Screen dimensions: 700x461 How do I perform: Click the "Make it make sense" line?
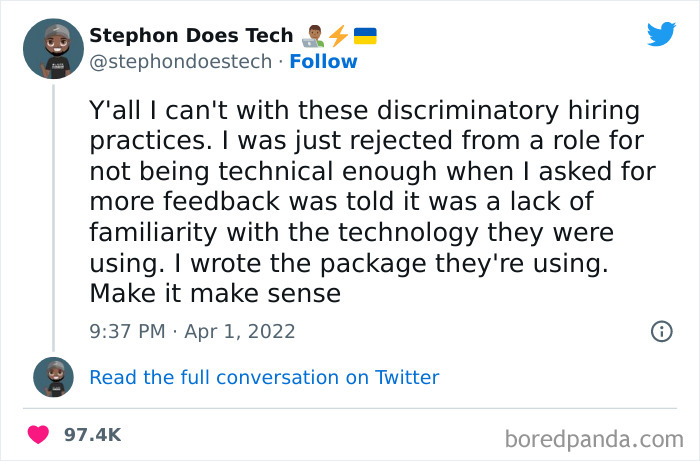(x=215, y=294)
